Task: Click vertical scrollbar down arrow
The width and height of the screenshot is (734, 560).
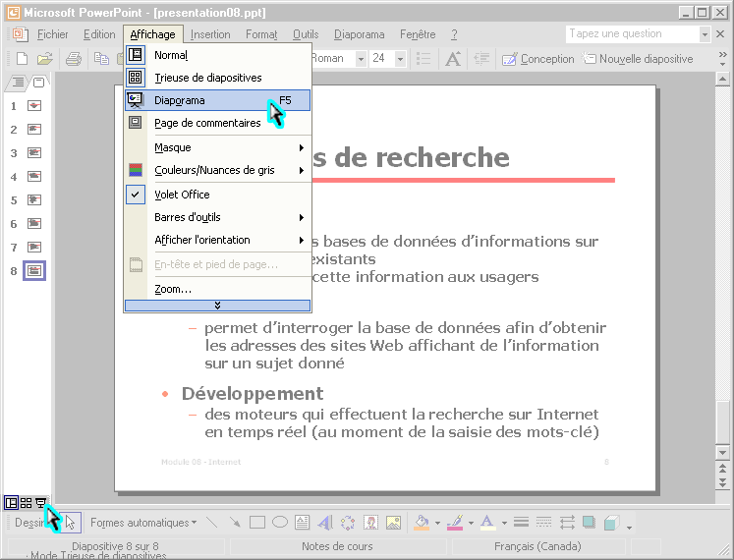Action: pos(723,453)
